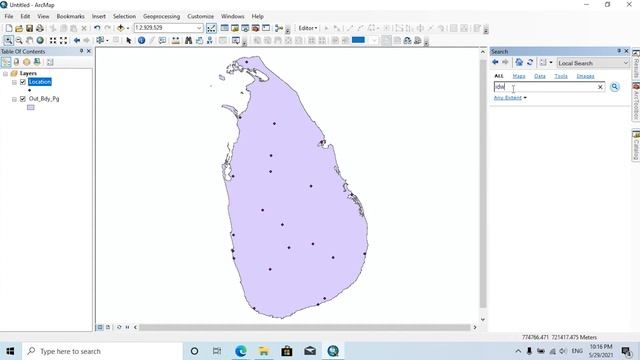Select the Pan hand tool

tap(29, 40)
